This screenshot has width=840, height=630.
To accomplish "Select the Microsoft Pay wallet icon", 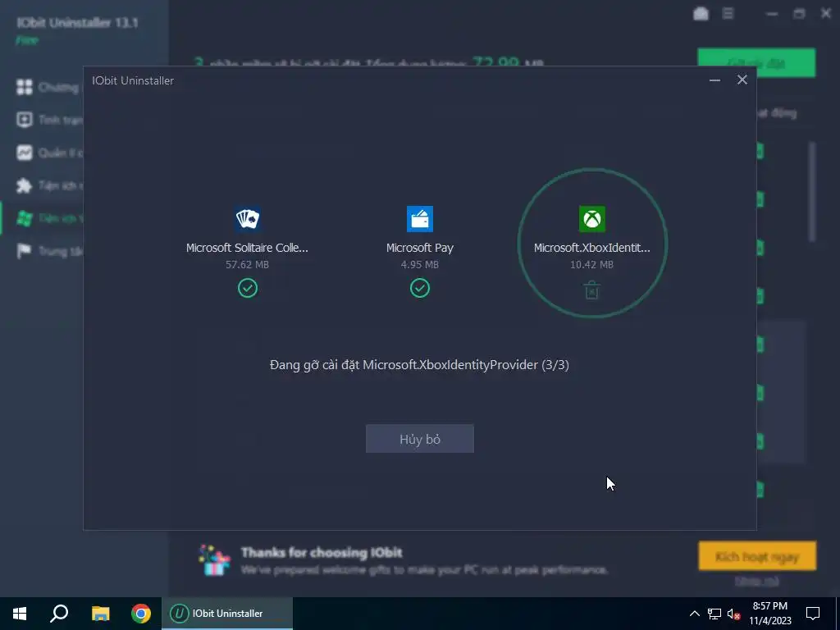I will (x=419, y=218).
